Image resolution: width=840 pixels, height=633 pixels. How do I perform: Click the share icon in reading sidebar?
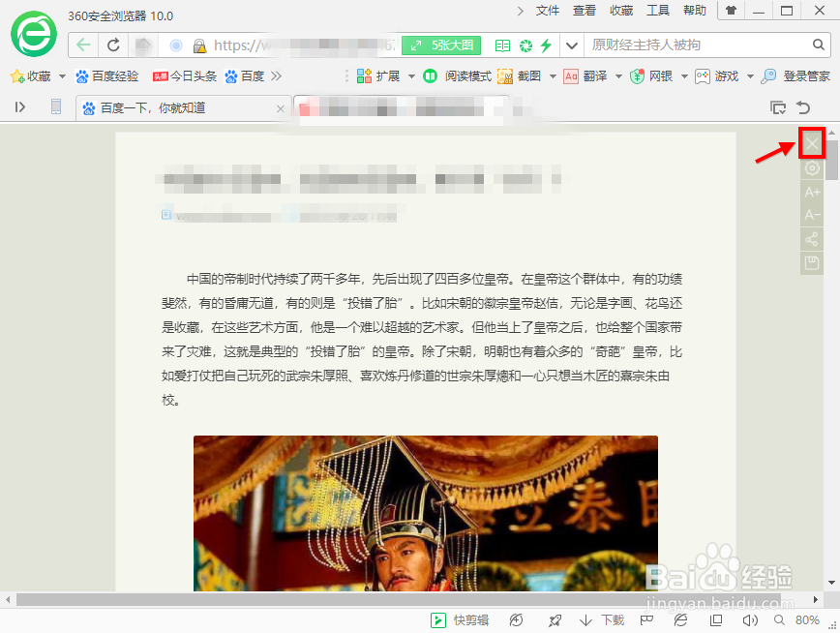click(x=812, y=239)
